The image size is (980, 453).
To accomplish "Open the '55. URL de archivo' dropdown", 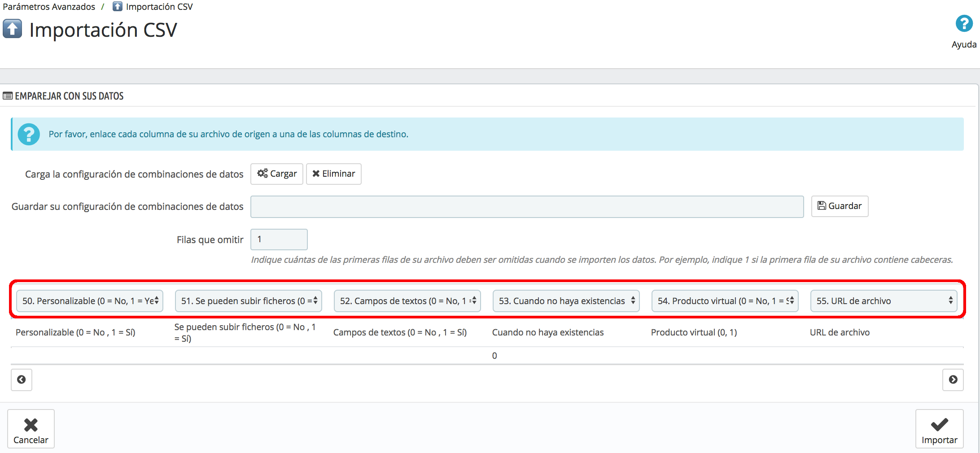I will click(x=884, y=301).
